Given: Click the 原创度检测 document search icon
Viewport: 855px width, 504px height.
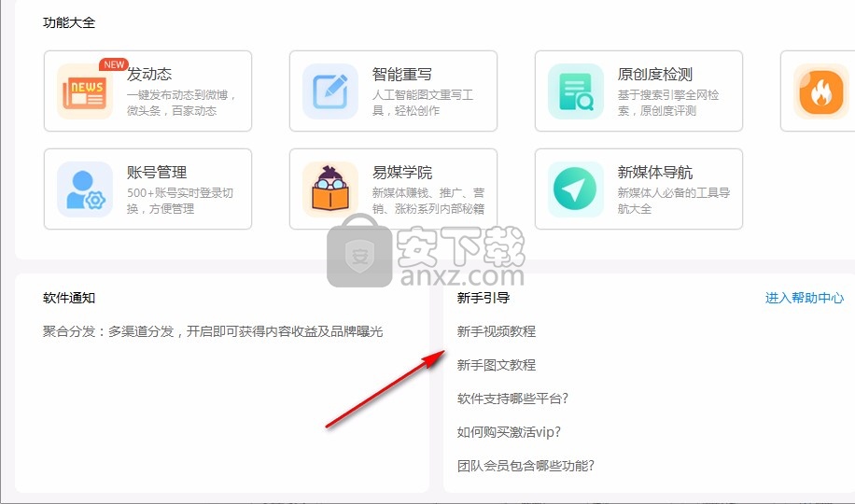Looking at the screenshot, I should tap(576, 91).
